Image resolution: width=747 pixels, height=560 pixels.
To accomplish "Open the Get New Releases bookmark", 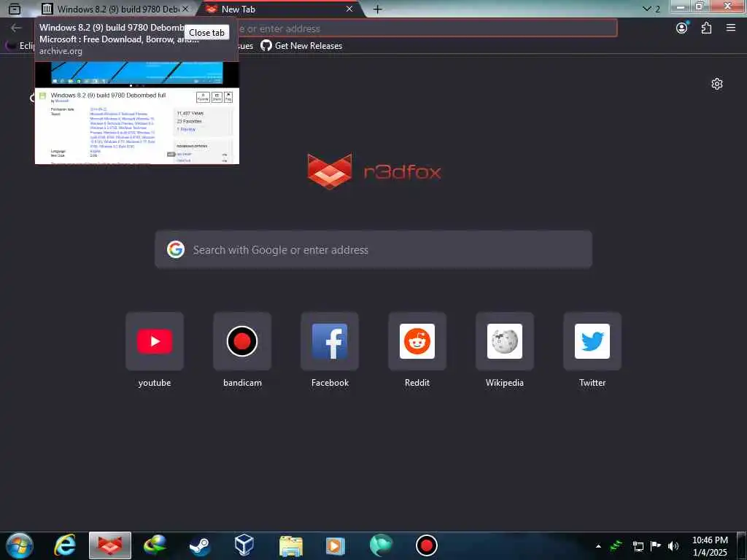I will 301,46.
